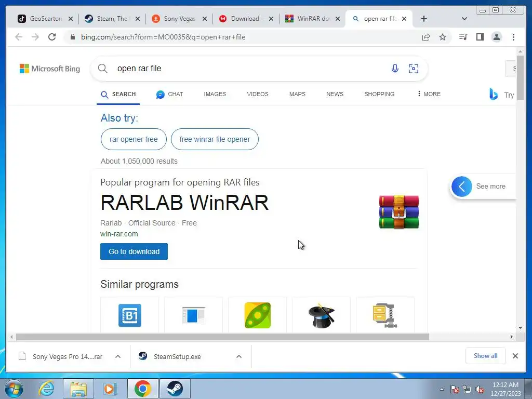Expand the tab search chevron
Viewport: 532px width, 399px height.
(x=464, y=19)
